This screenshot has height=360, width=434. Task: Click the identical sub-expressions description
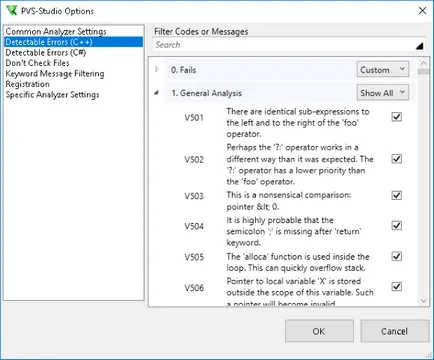(x=298, y=123)
